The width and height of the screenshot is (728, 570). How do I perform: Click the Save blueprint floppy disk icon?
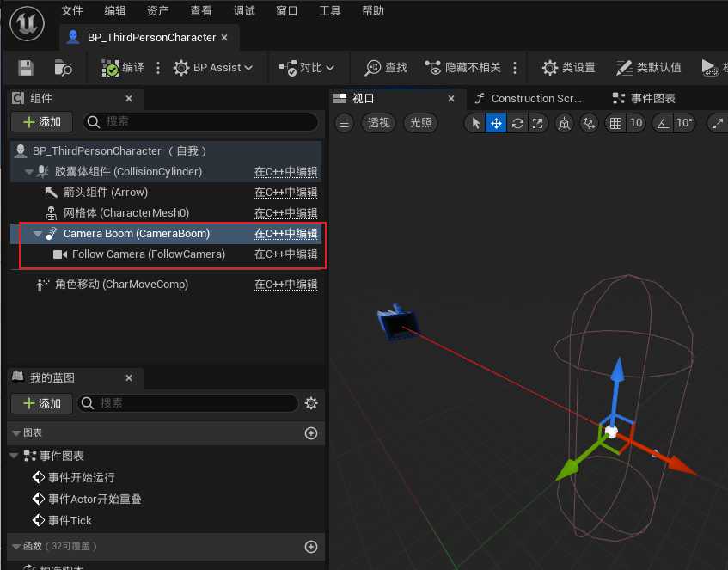(x=26, y=67)
